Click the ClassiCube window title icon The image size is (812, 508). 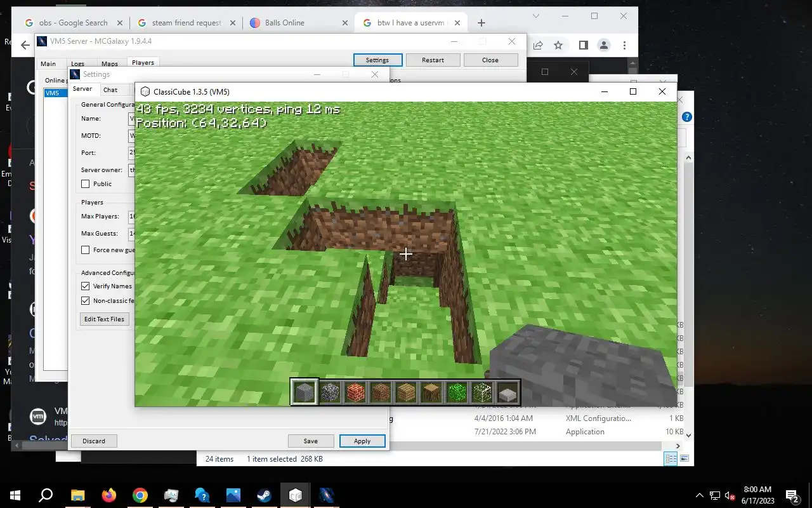(145, 91)
